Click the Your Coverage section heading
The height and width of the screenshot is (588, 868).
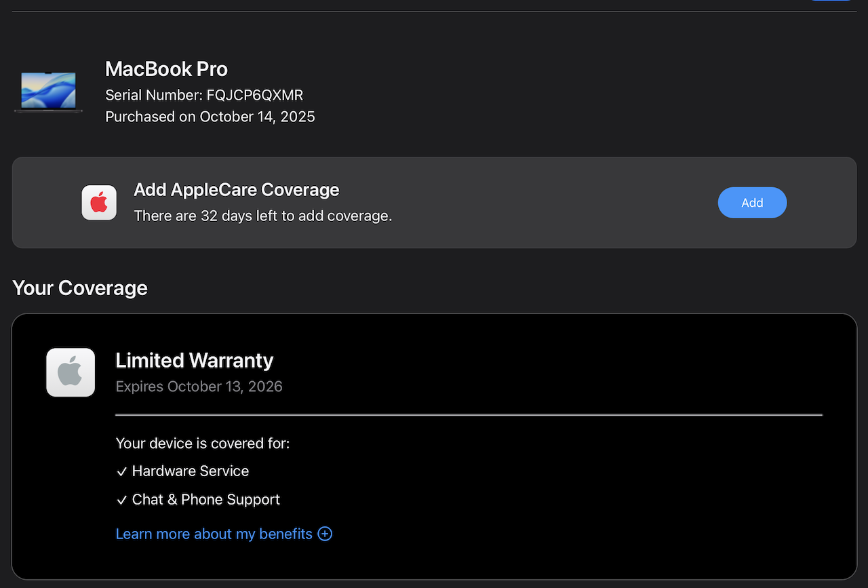(80, 288)
